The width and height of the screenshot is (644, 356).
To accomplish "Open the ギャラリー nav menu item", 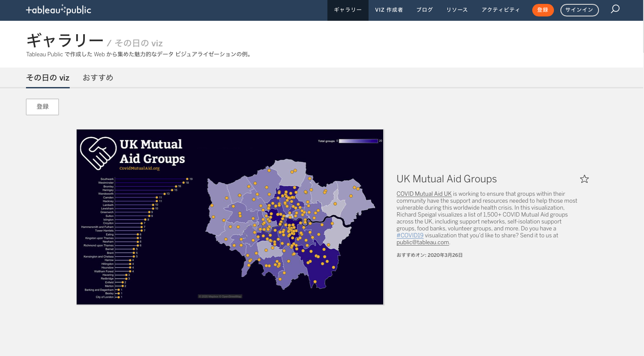I will click(x=348, y=10).
